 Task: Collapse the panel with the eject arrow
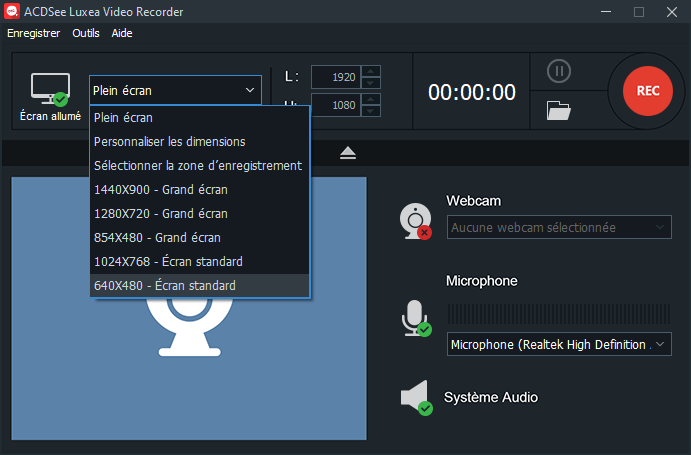[x=347, y=152]
